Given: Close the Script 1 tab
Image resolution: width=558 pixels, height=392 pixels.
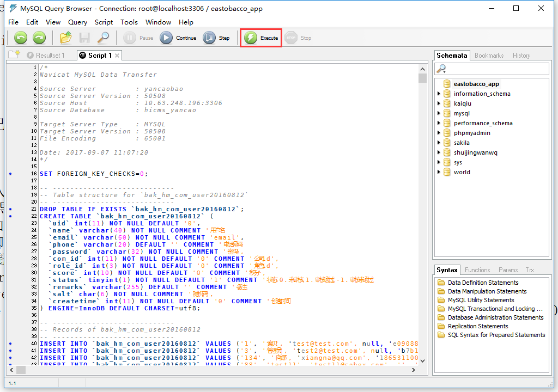Looking at the screenshot, I should coord(117,56).
